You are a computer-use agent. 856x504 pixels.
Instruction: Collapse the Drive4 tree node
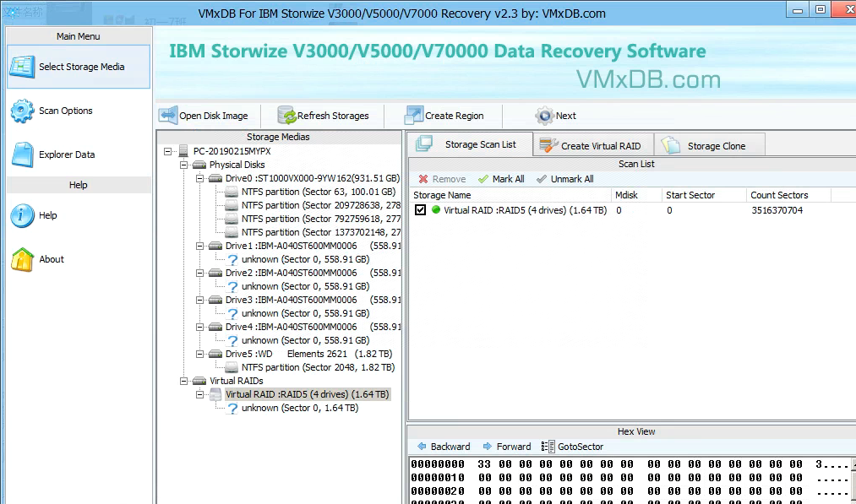[x=199, y=327]
